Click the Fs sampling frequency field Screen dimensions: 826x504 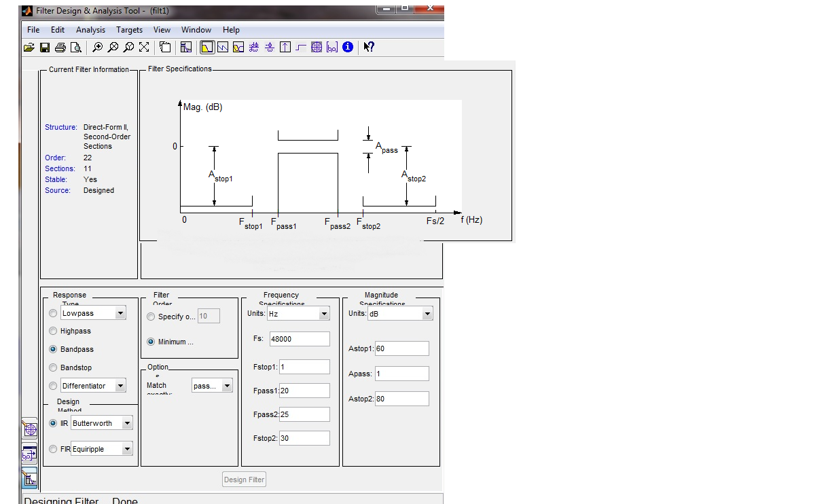300,339
